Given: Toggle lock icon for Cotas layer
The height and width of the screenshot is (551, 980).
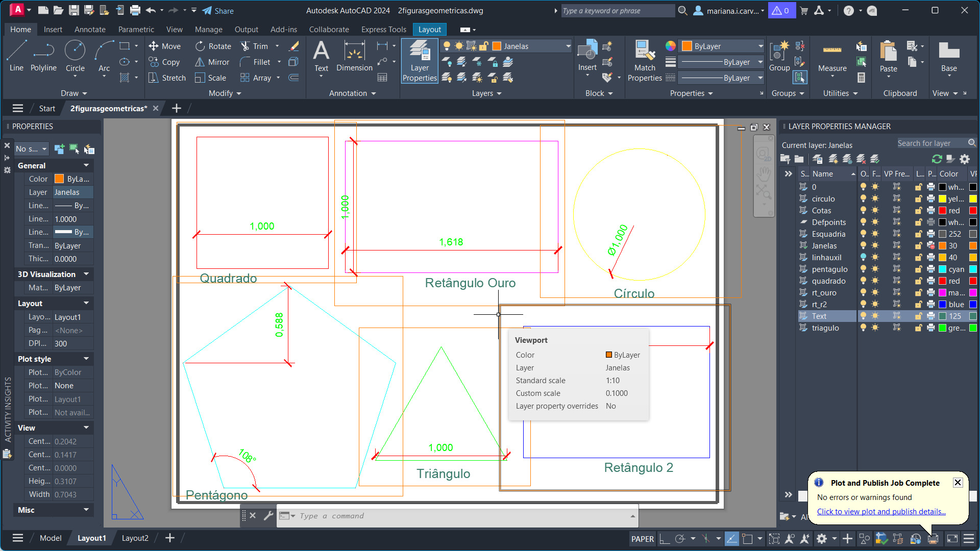Looking at the screenshot, I should click(918, 211).
